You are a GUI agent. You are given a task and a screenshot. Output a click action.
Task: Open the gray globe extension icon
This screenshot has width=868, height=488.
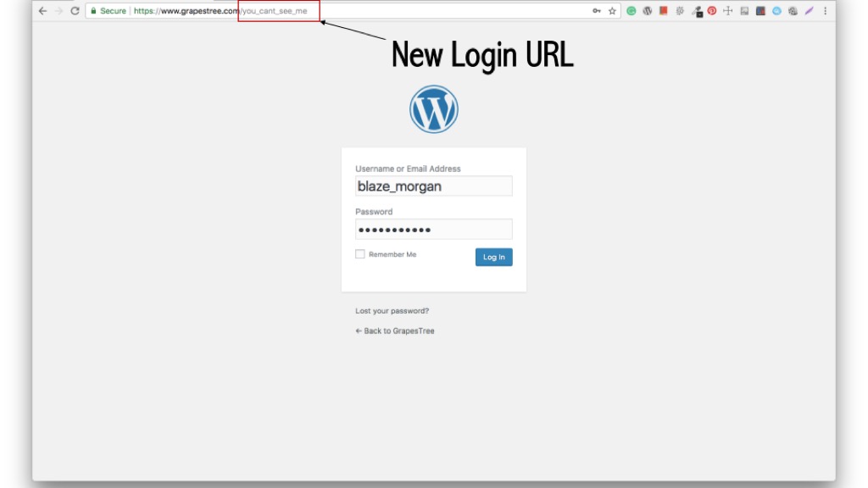coord(793,10)
